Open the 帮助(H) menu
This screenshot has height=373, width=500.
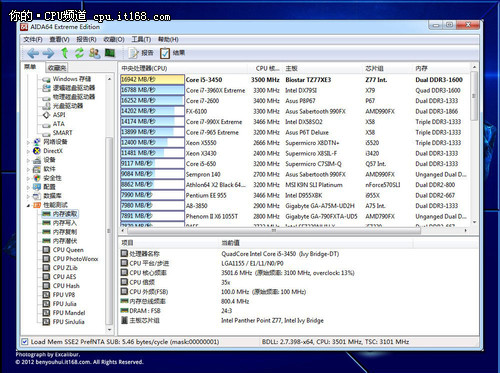click(168, 39)
